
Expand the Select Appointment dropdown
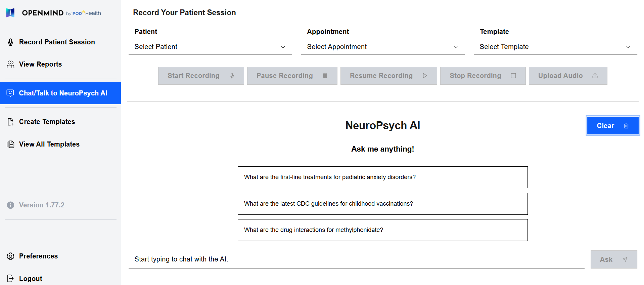click(382, 47)
